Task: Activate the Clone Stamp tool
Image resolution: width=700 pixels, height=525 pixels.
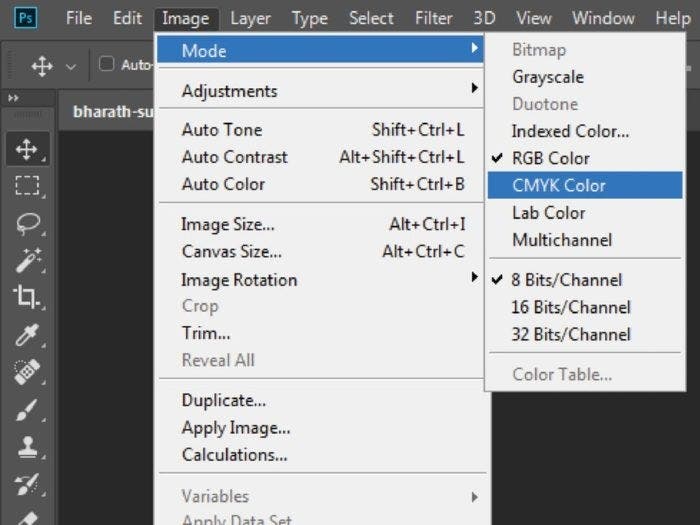Action: click(26, 448)
